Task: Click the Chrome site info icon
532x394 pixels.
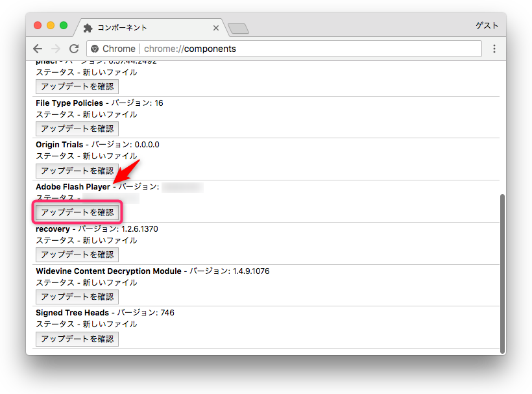Action: point(95,49)
